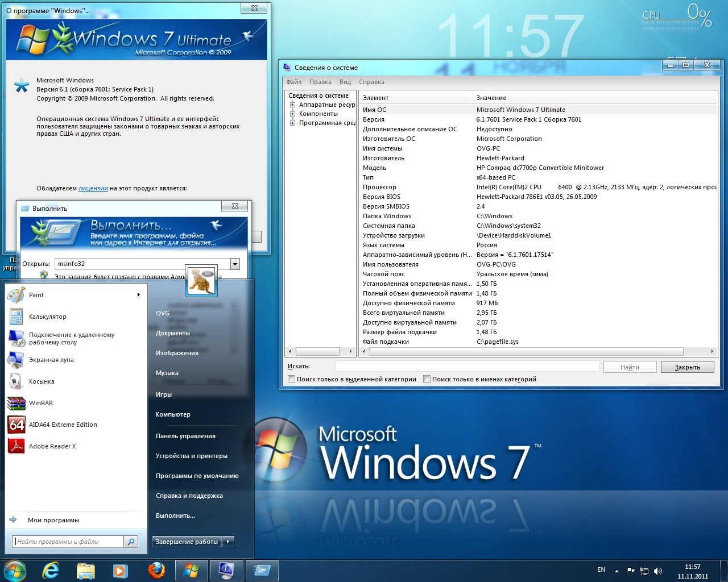Open the Правка menu
Viewport: 728px width, 582px height.
coord(320,82)
